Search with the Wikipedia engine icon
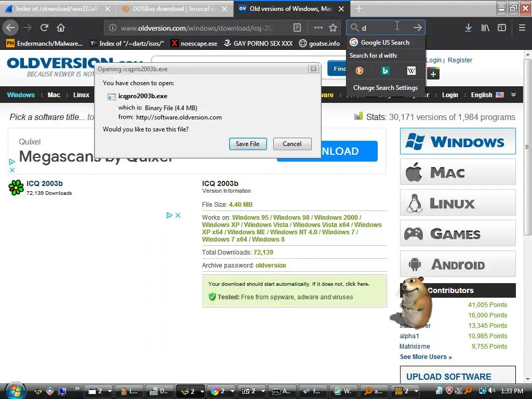 coord(411,71)
